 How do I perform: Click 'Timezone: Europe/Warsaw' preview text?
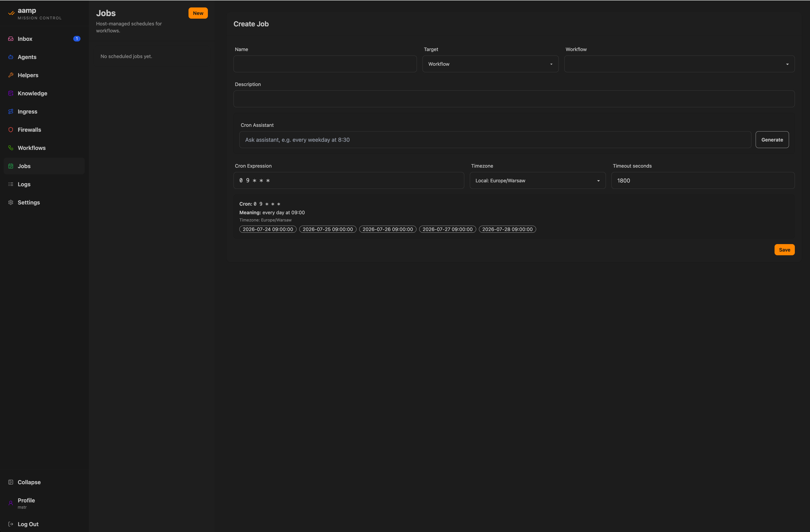[265, 220]
